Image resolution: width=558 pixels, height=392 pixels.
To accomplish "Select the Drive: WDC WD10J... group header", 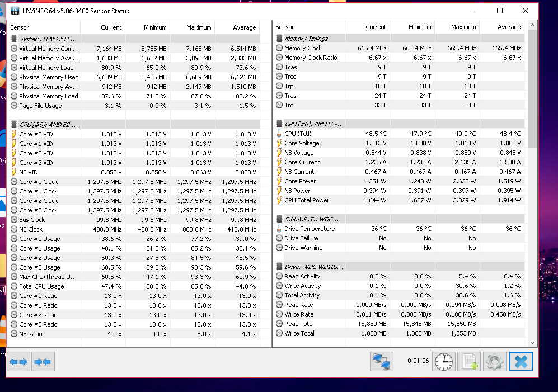I will coord(398,266).
